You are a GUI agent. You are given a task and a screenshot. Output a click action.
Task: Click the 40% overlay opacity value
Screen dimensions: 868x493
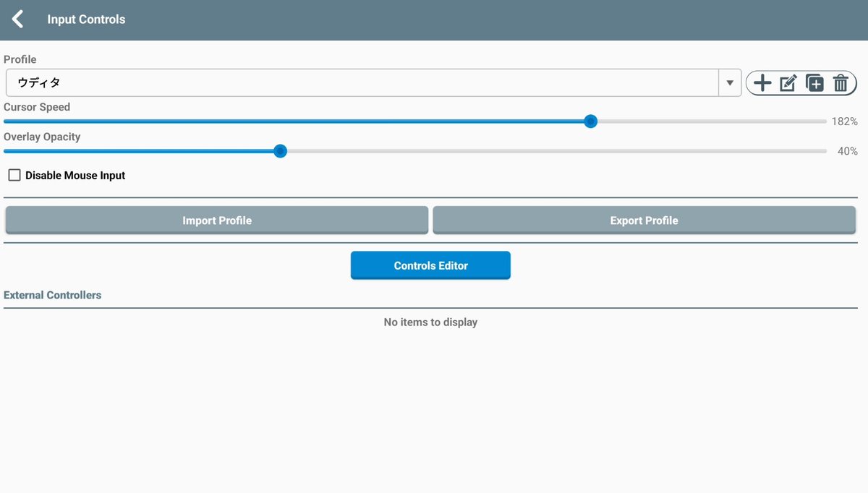[x=848, y=151]
